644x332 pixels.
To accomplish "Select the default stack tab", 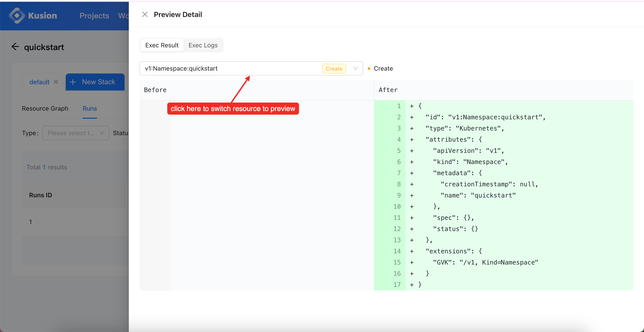I will click(x=39, y=82).
